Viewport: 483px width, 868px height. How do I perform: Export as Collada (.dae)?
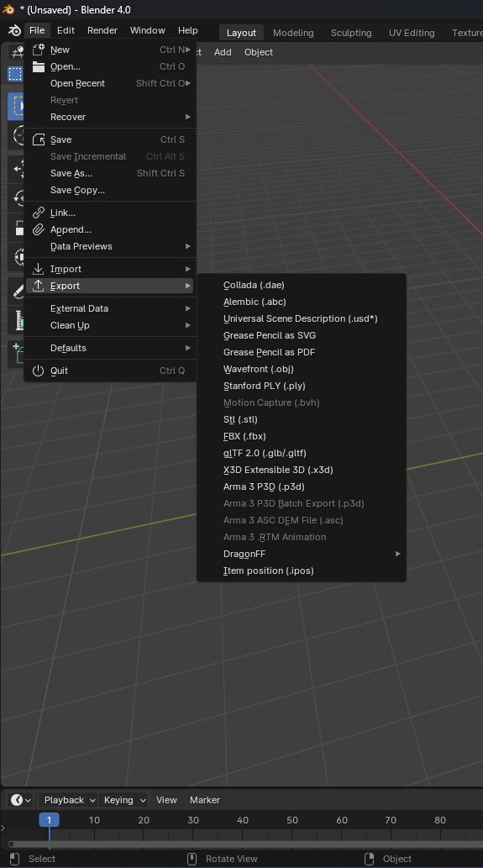tap(302, 285)
